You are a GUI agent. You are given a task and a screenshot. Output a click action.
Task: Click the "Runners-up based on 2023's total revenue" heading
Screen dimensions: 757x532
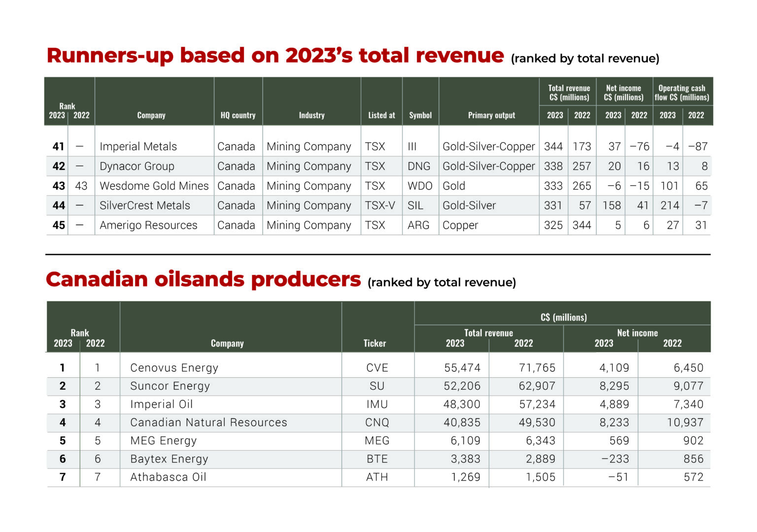(x=274, y=55)
